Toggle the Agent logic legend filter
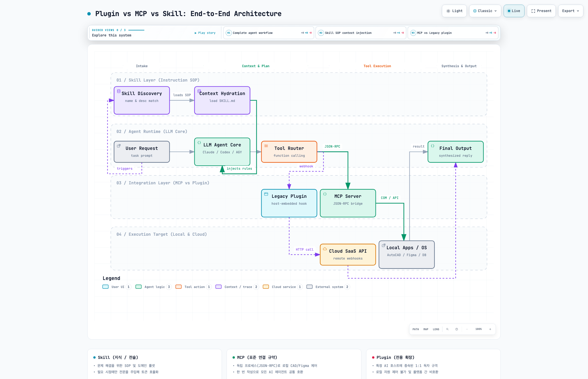This screenshot has width=588, height=379. (x=153, y=287)
